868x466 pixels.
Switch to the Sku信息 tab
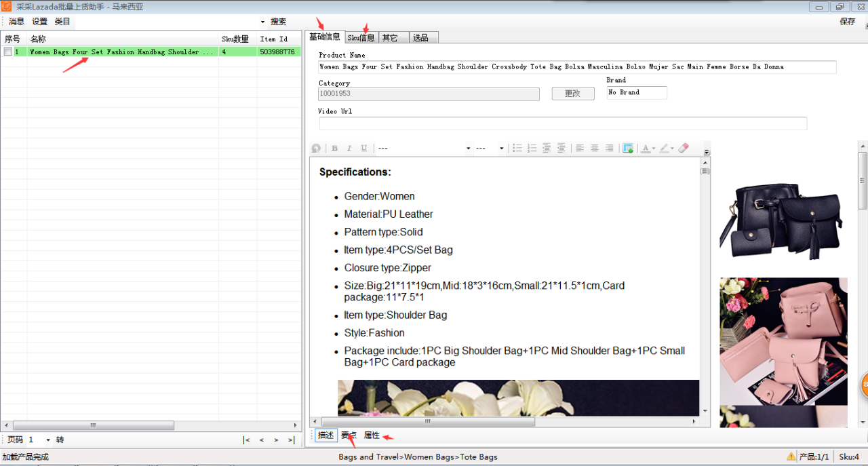click(361, 37)
